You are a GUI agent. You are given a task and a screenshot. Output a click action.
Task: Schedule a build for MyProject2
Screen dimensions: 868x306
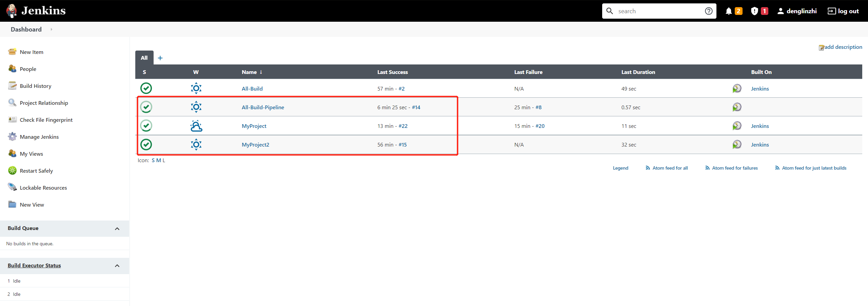[737, 145]
